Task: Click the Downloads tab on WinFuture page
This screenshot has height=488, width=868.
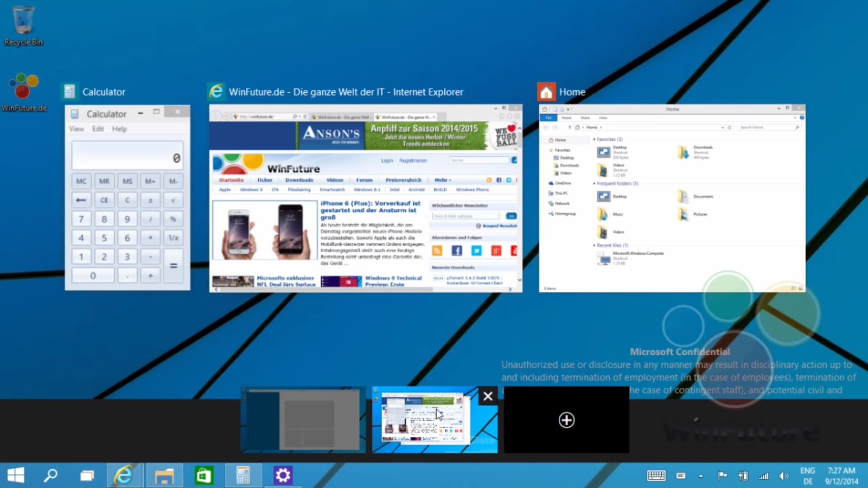Action: (299, 180)
